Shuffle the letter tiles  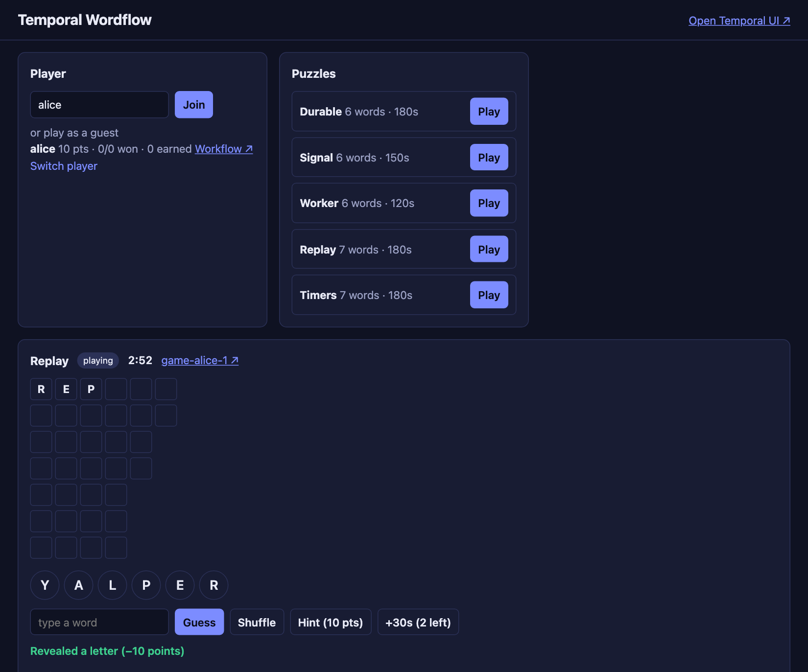[x=257, y=622]
